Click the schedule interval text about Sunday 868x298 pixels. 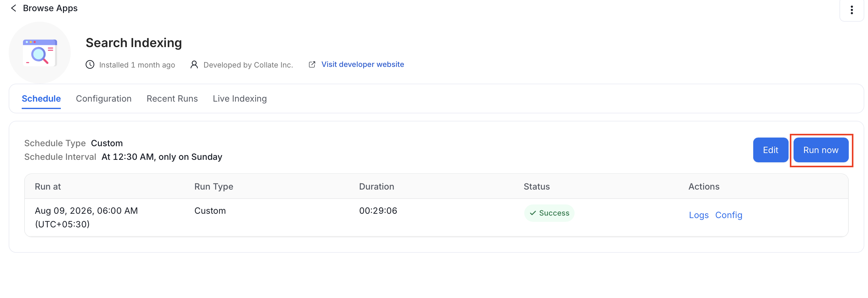(162, 157)
